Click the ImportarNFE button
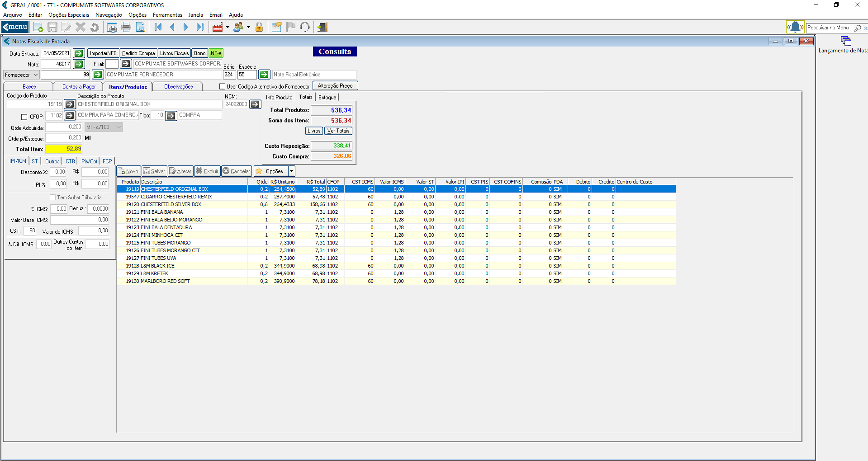868x461 pixels. [103, 53]
